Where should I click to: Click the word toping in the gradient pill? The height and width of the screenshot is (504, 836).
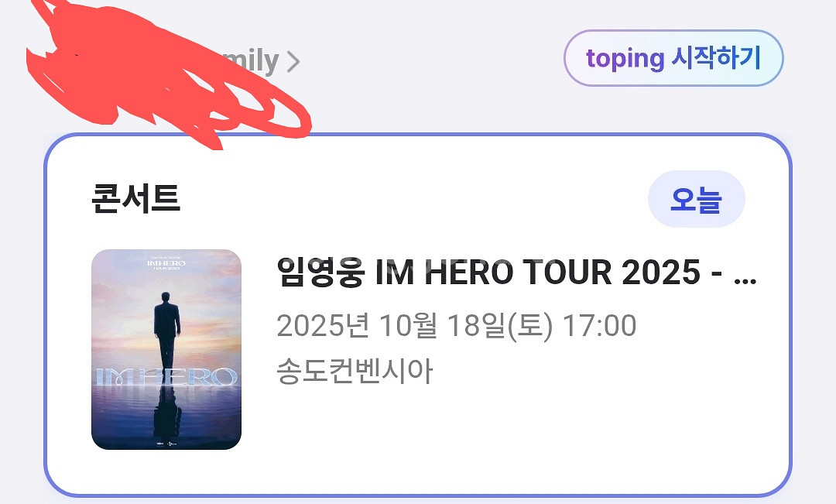coord(625,58)
